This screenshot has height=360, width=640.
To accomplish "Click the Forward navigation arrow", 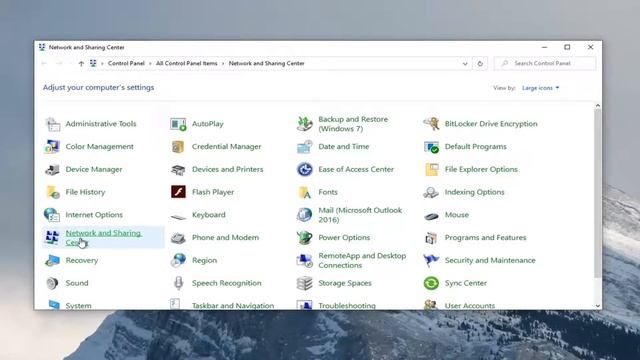I will point(59,64).
